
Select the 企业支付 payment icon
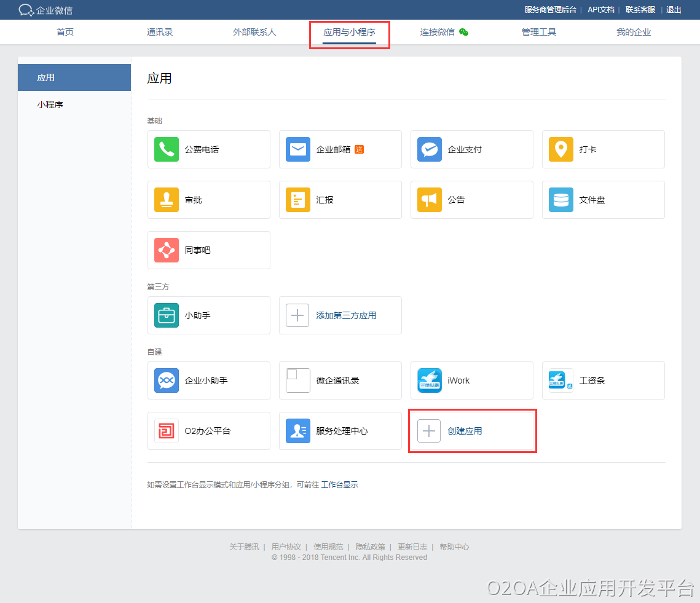pyautogui.click(x=430, y=149)
